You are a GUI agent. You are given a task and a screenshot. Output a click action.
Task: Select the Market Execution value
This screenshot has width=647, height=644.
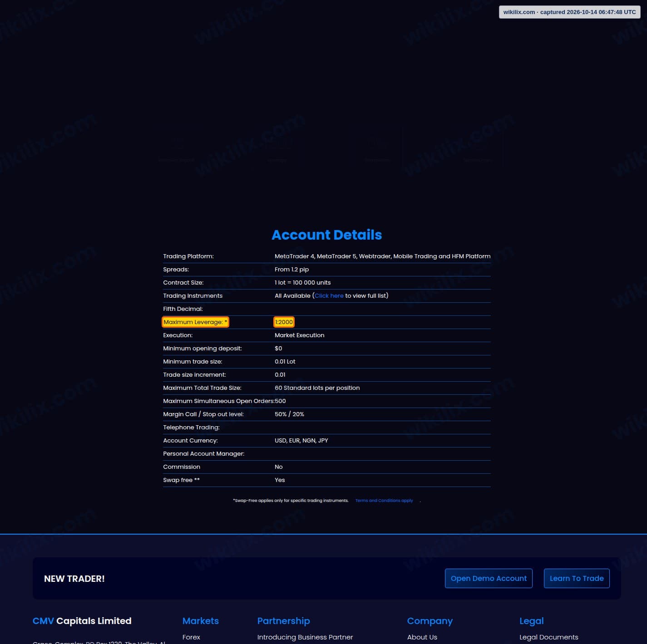coord(299,335)
